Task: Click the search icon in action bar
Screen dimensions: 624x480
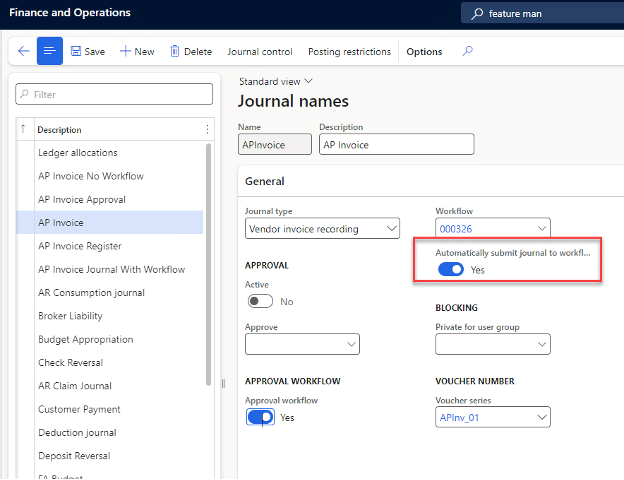Action: pyautogui.click(x=468, y=51)
